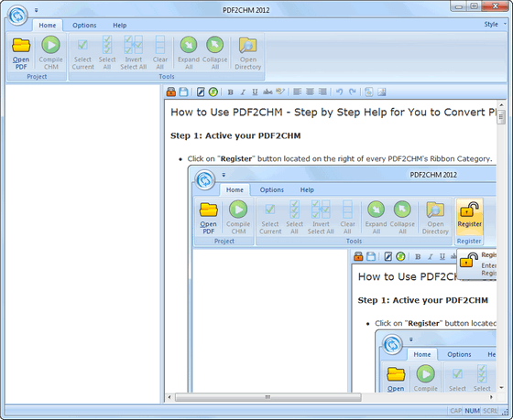This screenshot has height=420, width=513.
Task: Switch to the Home ribbon tab
Action: (47, 26)
